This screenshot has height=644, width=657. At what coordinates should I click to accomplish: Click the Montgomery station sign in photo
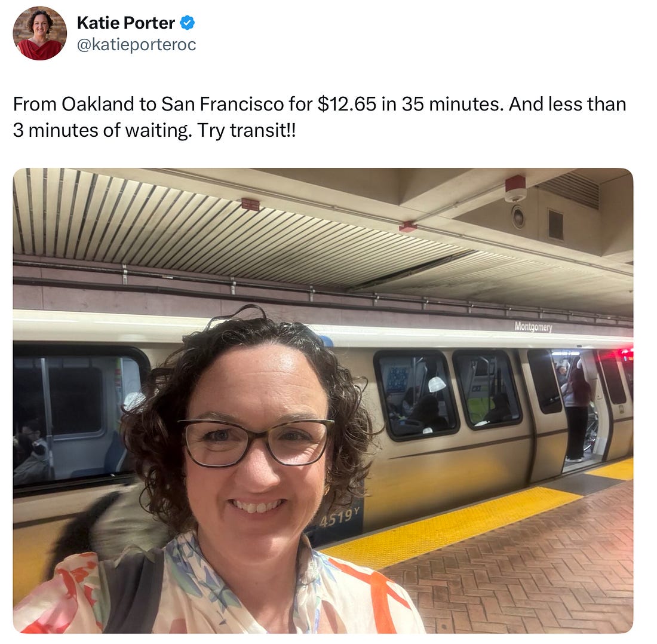pyautogui.click(x=533, y=326)
